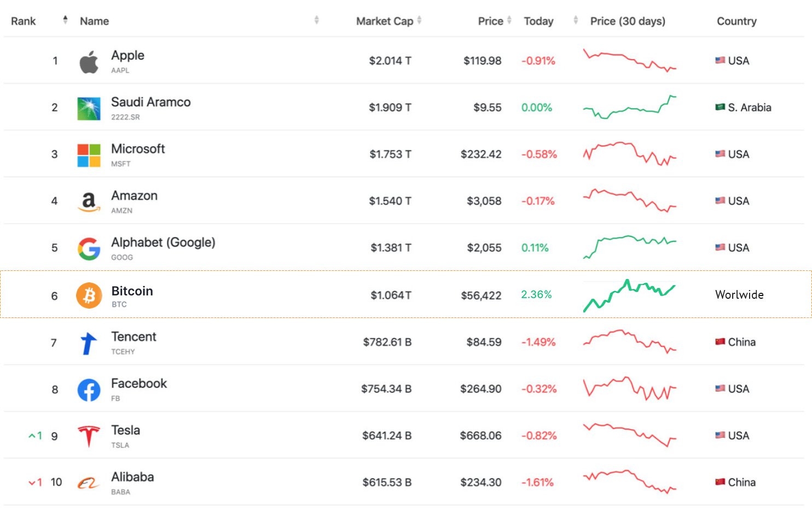The width and height of the screenshot is (812, 510).
Task: Click the Tesla logo icon
Action: click(89, 437)
